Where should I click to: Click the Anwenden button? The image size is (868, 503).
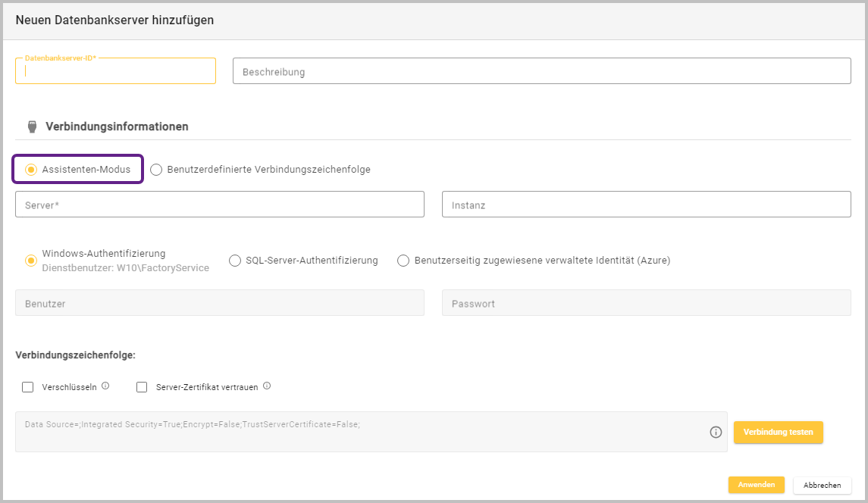click(756, 485)
